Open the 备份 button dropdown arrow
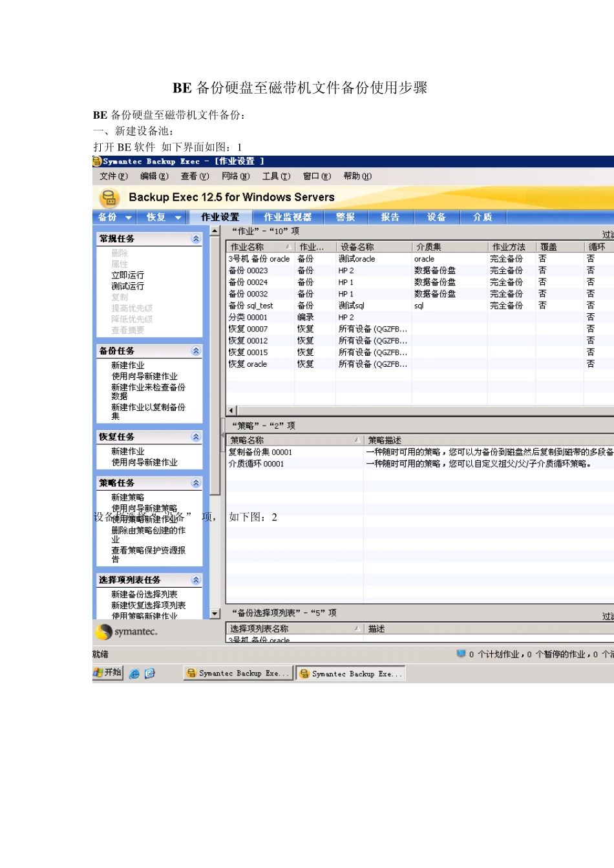Screen dimensions: 614x868 (x=129, y=218)
